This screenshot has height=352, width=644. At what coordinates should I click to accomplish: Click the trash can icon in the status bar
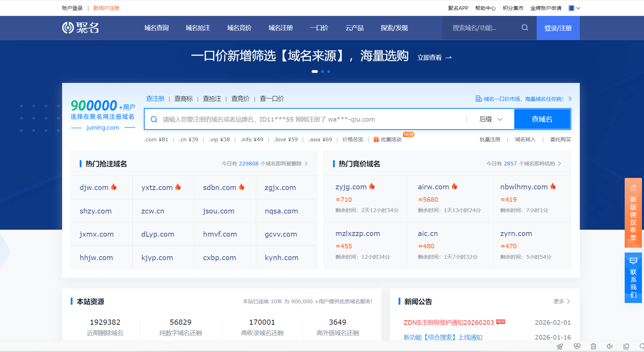[x=593, y=346]
